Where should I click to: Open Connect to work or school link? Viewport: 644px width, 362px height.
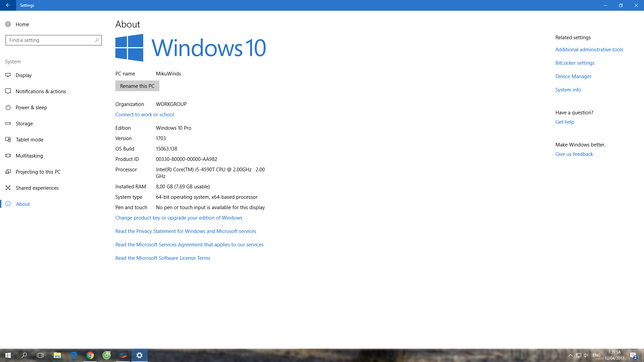click(x=145, y=115)
